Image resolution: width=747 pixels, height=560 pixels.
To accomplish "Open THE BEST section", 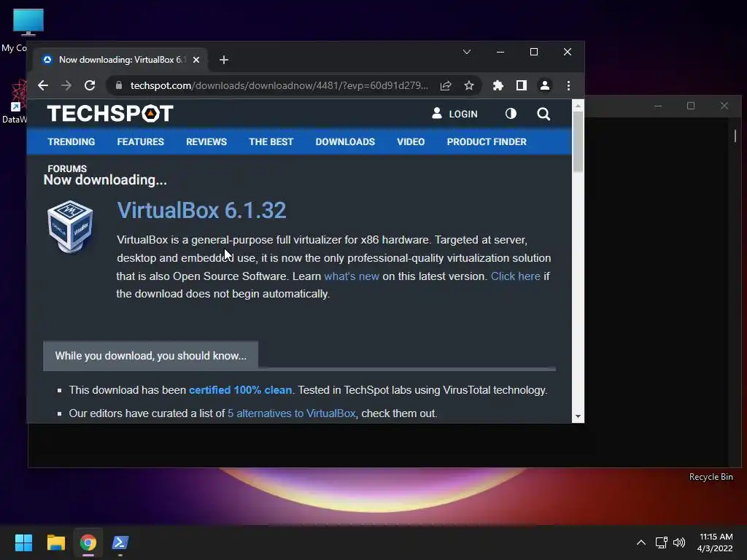I will click(271, 142).
